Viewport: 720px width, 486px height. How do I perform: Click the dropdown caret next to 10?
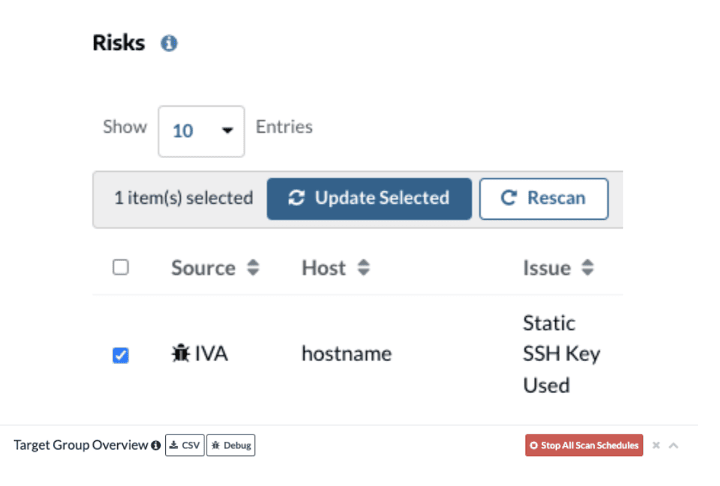click(x=227, y=131)
